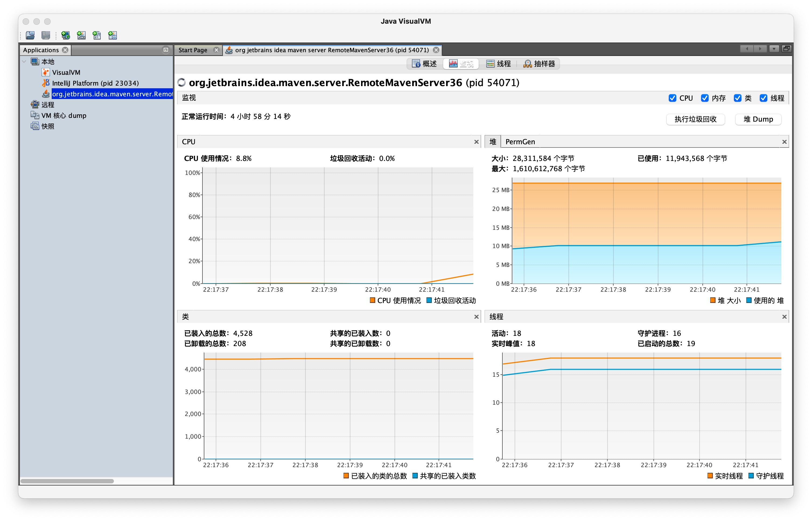Click the Applications panel horizontal scrollbar
The height and width of the screenshot is (521, 812).
tap(67, 481)
